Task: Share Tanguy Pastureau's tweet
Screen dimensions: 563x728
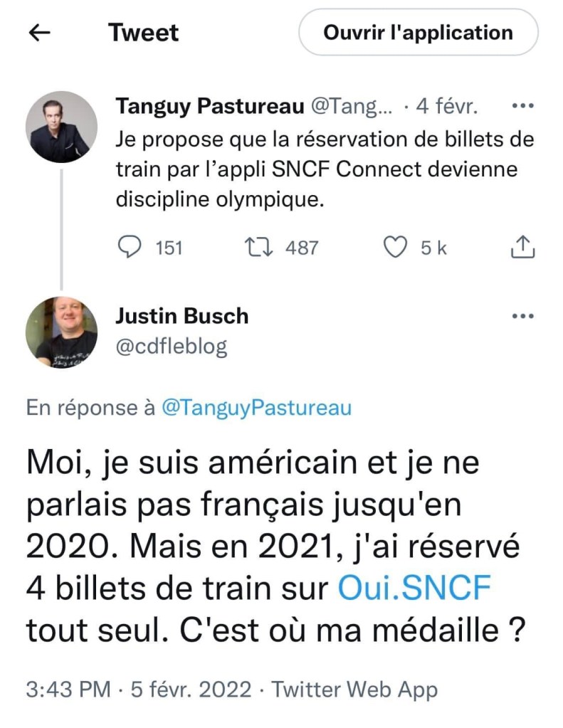Action: 522,246
